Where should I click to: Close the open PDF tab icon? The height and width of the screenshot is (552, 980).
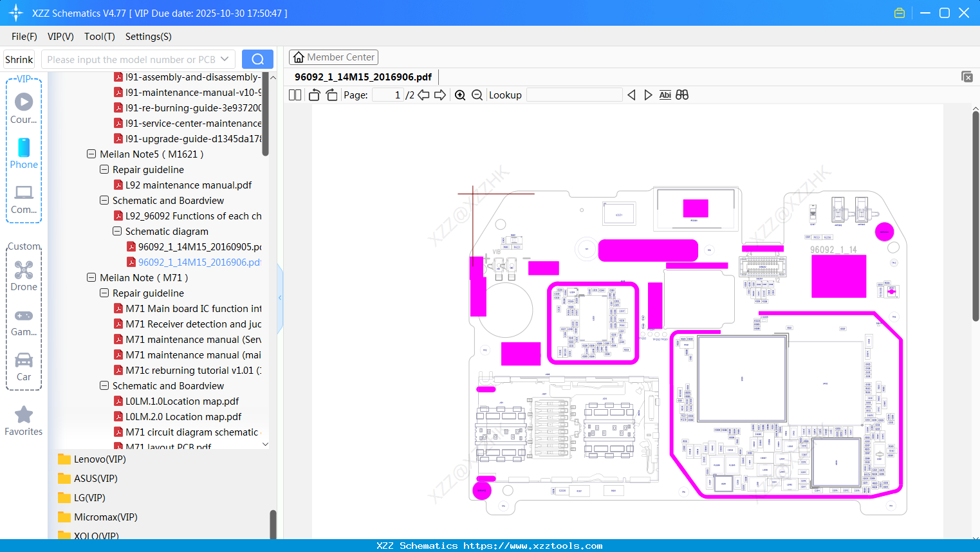(967, 77)
